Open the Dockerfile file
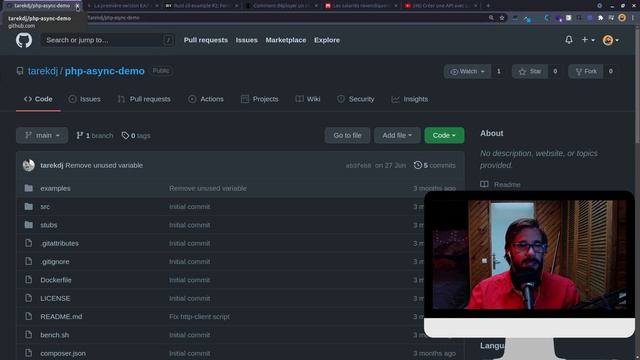 pos(56,280)
